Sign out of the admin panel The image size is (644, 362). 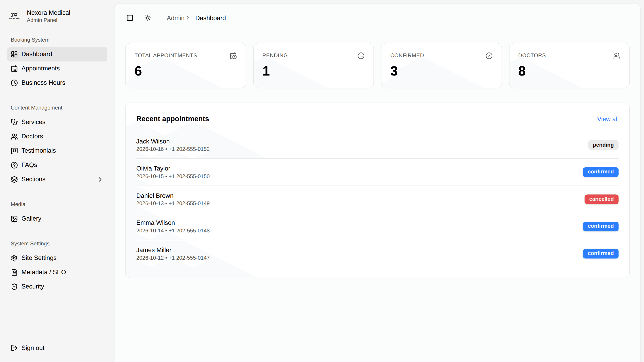57,348
